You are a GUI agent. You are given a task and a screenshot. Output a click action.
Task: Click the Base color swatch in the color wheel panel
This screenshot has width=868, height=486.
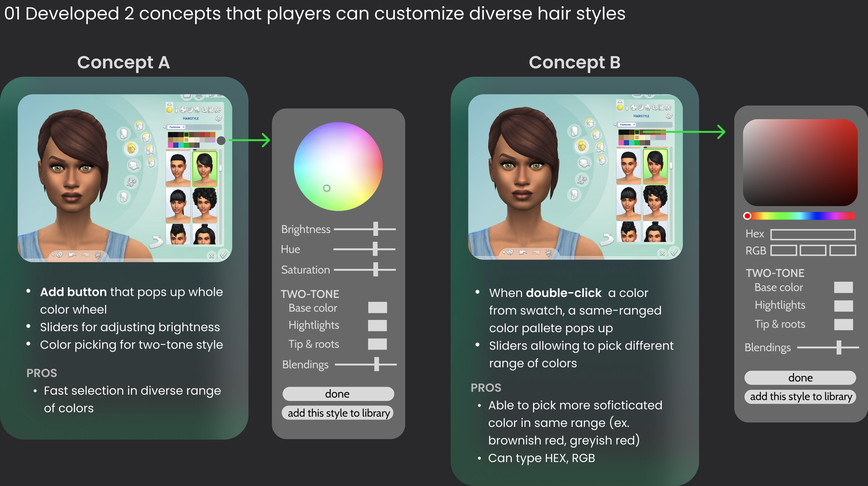tap(377, 307)
